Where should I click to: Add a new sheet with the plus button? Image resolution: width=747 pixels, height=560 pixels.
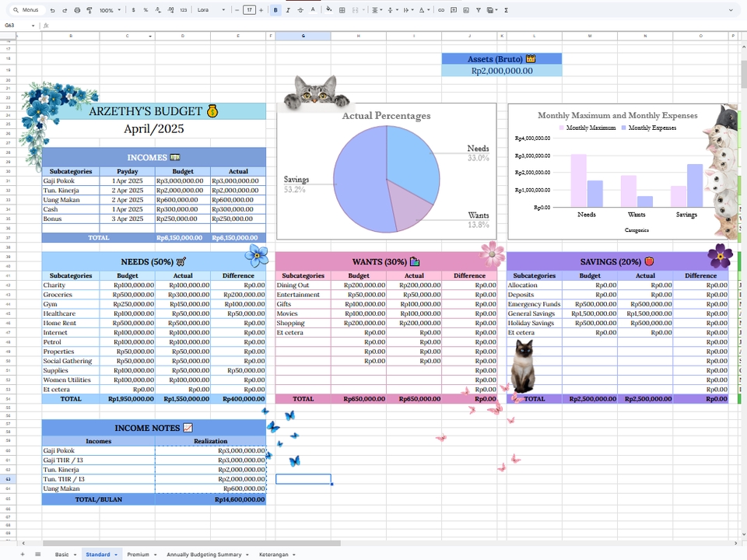pyautogui.click(x=22, y=555)
